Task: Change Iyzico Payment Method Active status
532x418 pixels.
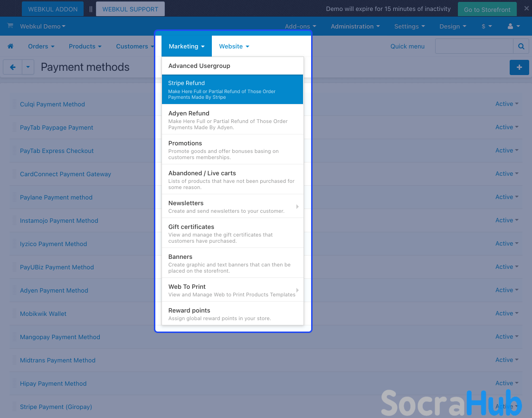Action: [507, 244]
